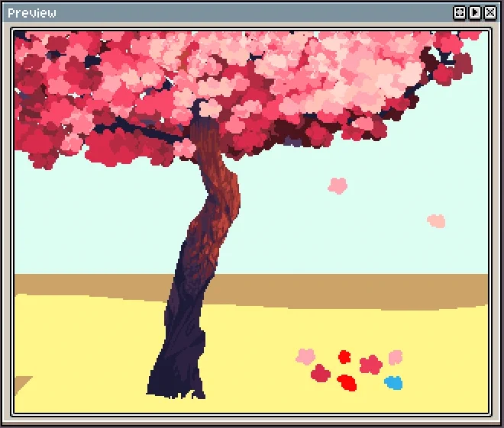Play animation in the Preview window
The width and height of the screenshot is (504, 428).
click(x=475, y=13)
